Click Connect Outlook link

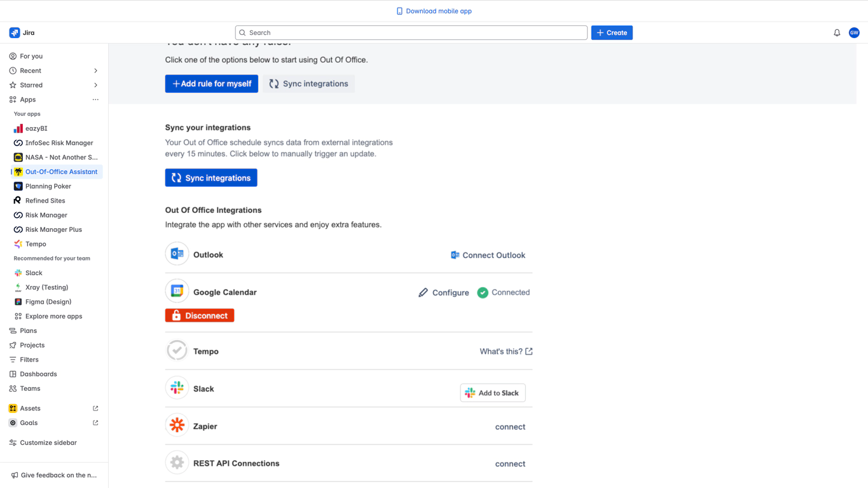pyautogui.click(x=488, y=255)
